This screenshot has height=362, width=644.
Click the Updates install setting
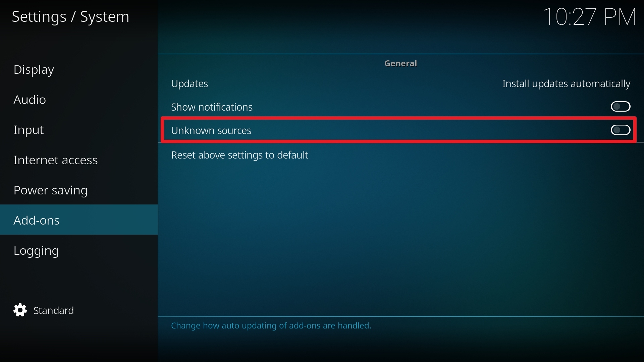[x=567, y=83]
